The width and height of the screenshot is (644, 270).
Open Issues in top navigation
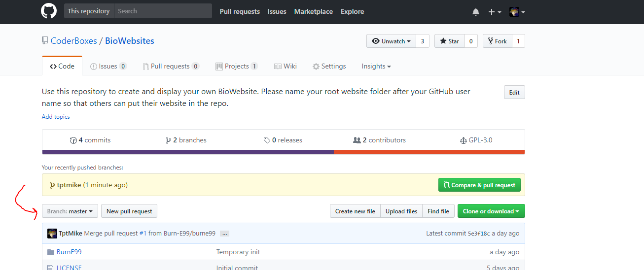coord(277,11)
